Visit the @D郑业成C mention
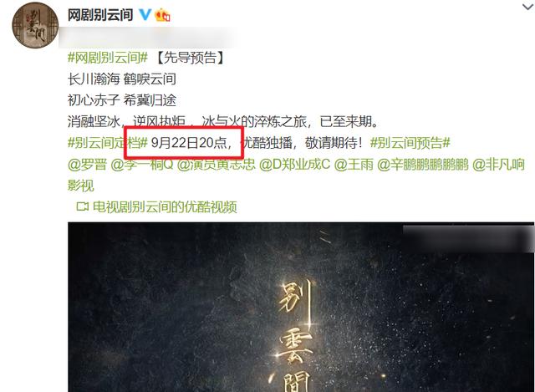Viewport: 535px width, 392px height. click(295, 165)
